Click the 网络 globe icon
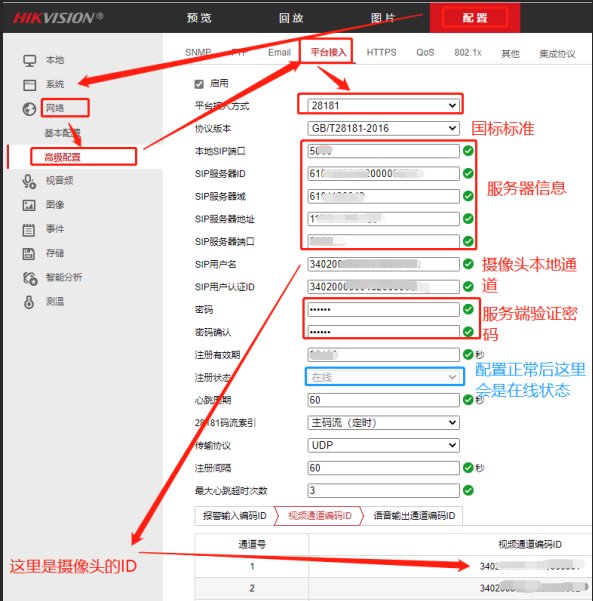The image size is (593, 601). (29, 109)
